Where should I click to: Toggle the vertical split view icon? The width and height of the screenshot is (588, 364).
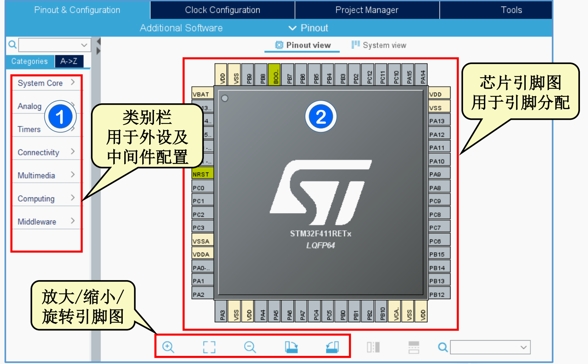click(x=373, y=347)
